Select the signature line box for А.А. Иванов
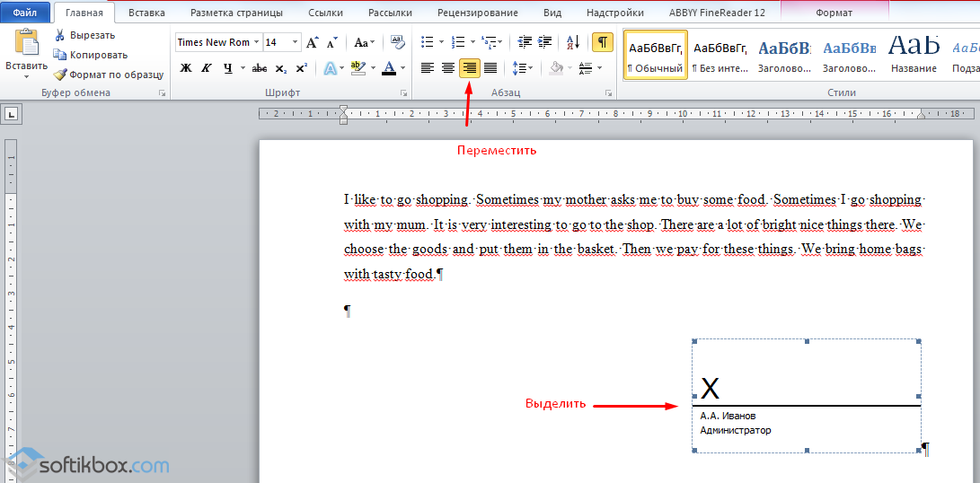Image resolution: width=980 pixels, height=483 pixels. point(806,396)
